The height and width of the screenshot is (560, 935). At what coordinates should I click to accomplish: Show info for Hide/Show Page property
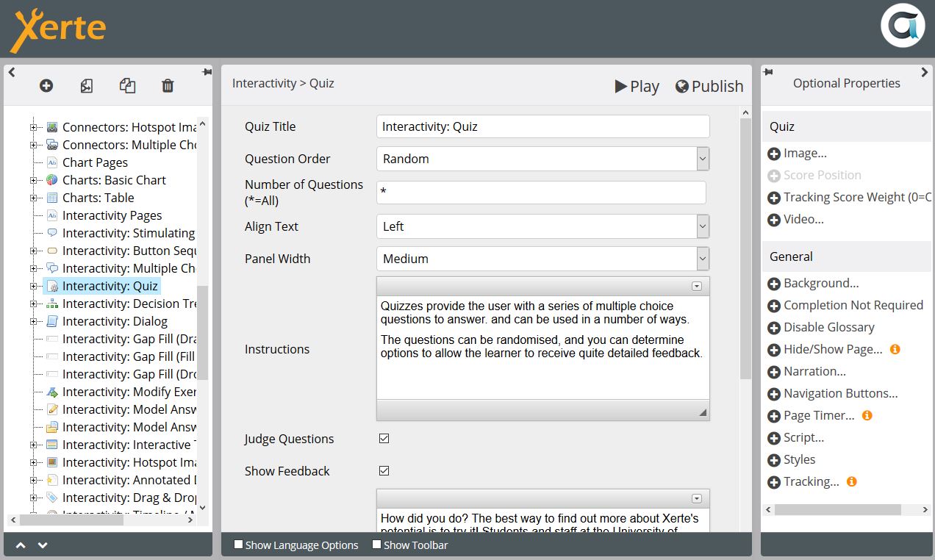(895, 350)
